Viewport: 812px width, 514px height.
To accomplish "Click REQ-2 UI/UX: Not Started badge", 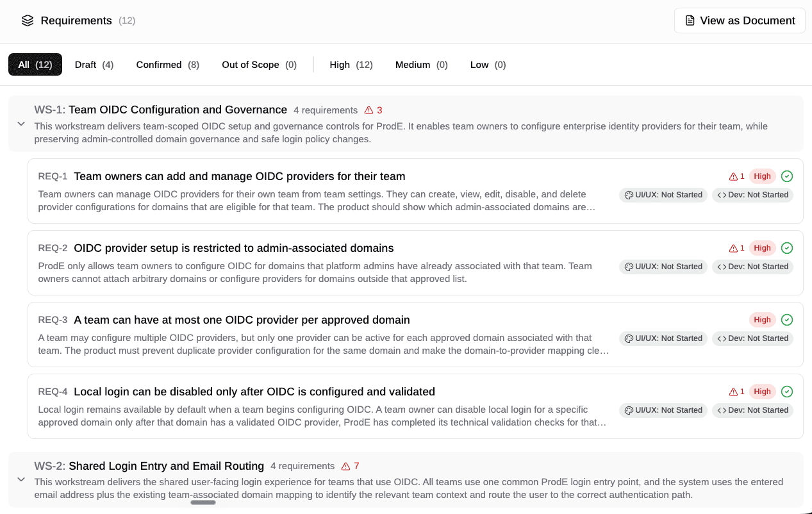I will (663, 267).
